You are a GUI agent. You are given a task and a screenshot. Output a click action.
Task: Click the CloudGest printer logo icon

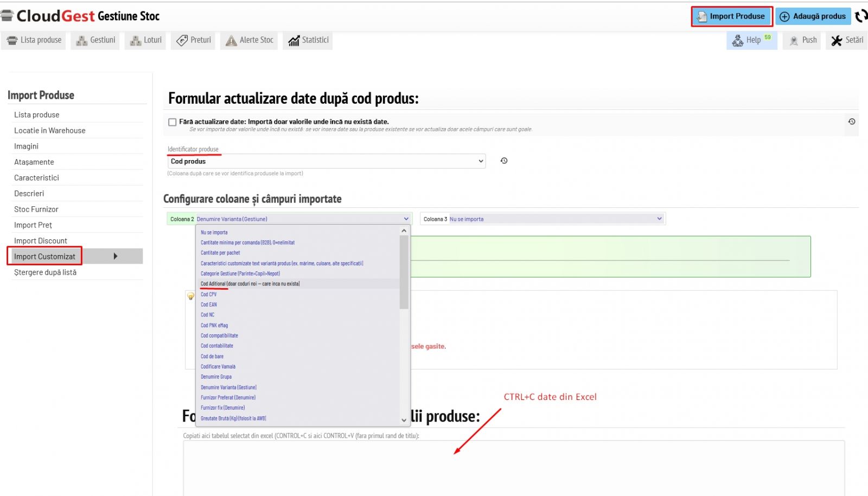(7, 16)
